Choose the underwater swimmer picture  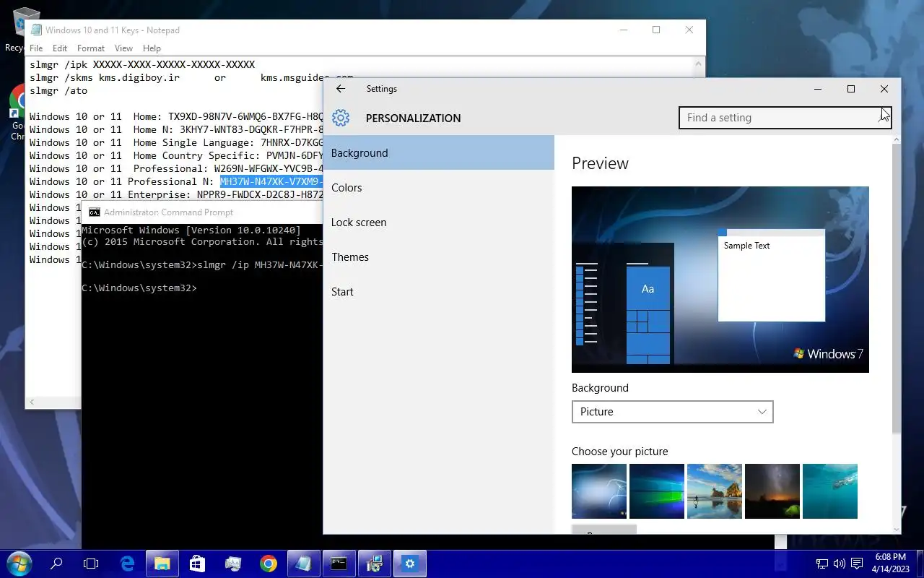click(x=830, y=491)
